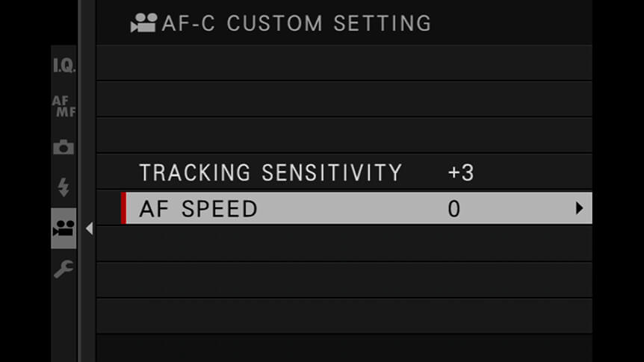Click movie camera icon in the header
Viewport: 644px width, 362px height.
[143, 22]
